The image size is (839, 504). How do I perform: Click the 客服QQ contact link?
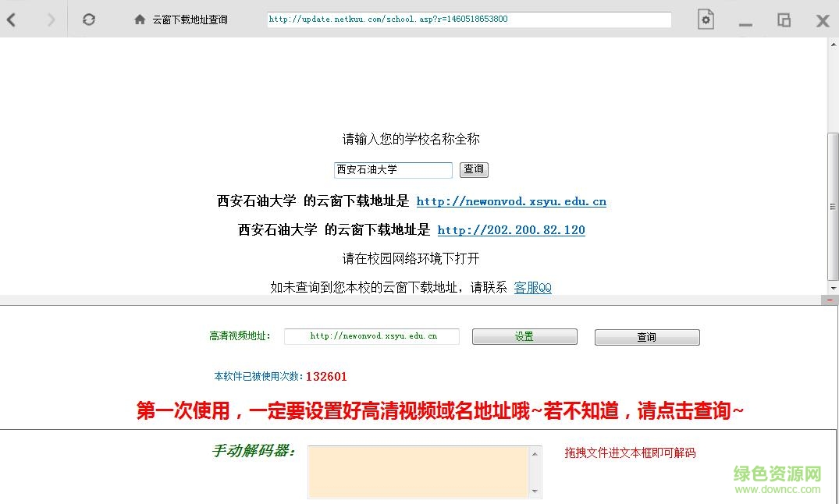[x=533, y=287]
